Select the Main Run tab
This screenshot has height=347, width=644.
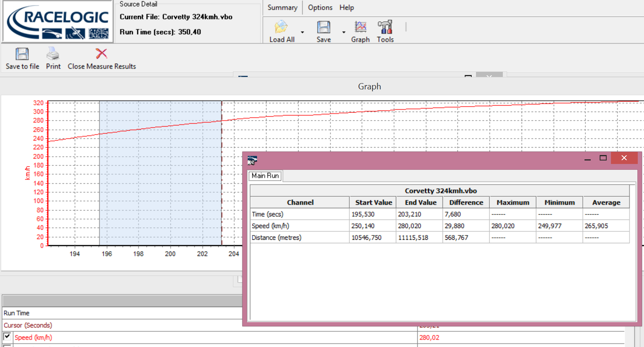coord(265,176)
